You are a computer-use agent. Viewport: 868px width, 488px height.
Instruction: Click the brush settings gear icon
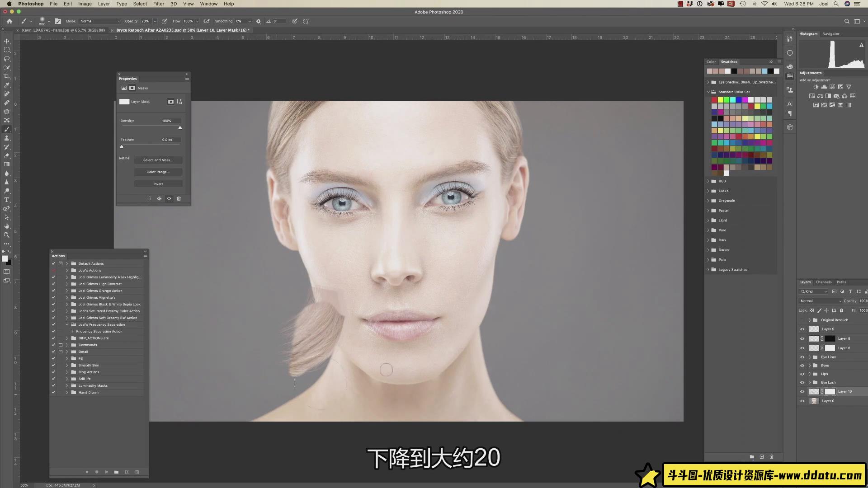pyautogui.click(x=259, y=21)
